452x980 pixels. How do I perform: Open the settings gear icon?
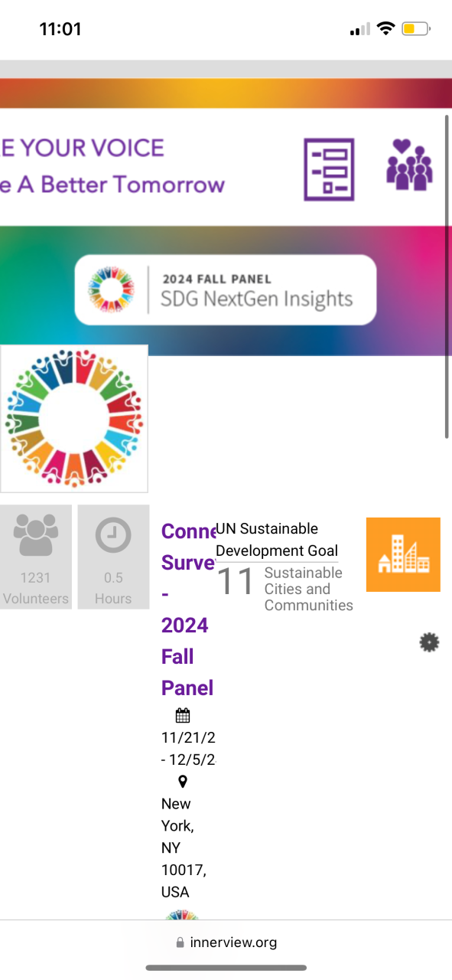coord(430,642)
